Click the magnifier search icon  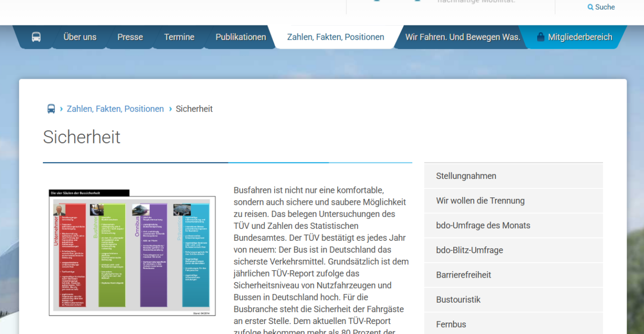(591, 7)
